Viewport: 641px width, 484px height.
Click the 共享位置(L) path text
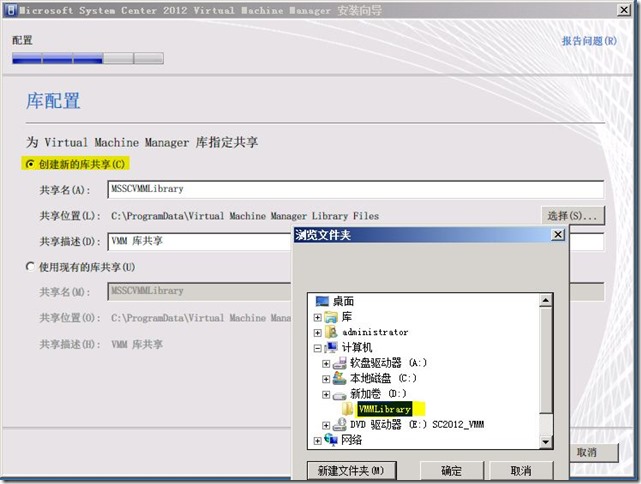(x=245, y=216)
